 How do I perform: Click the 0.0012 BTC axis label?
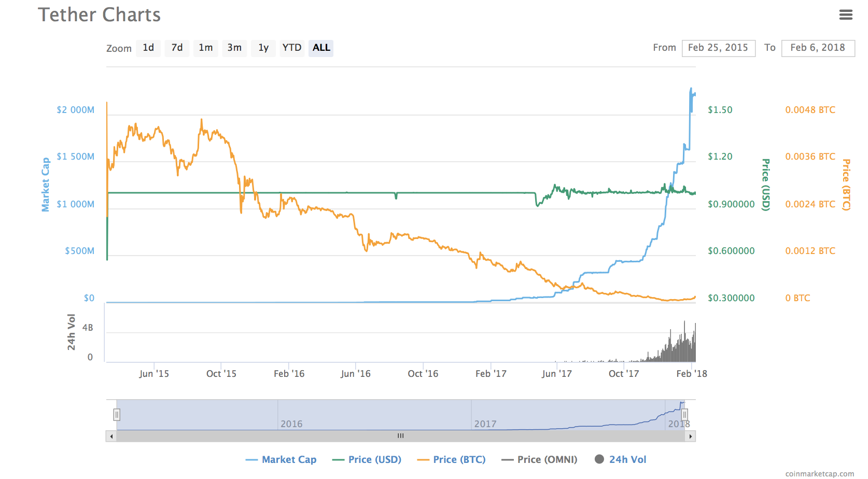(x=810, y=251)
